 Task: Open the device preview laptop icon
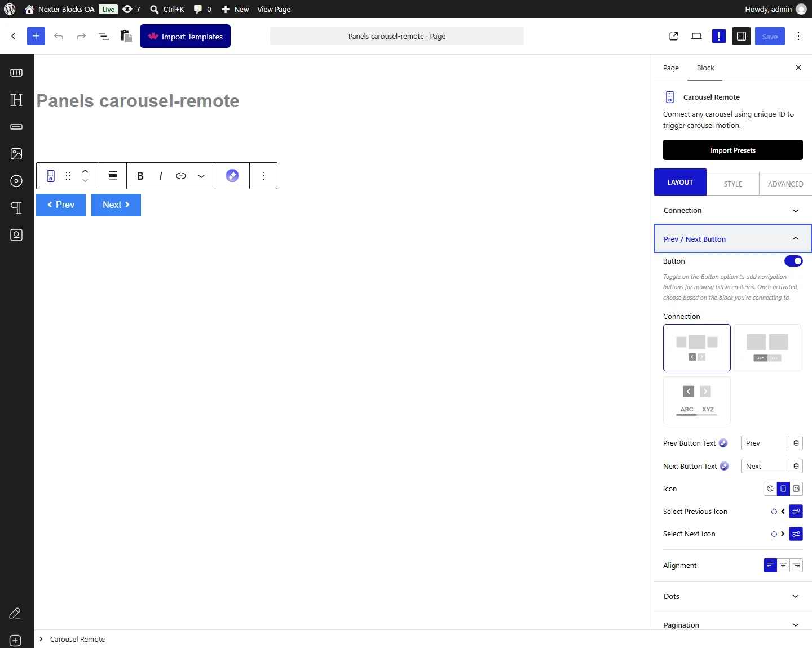696,36
